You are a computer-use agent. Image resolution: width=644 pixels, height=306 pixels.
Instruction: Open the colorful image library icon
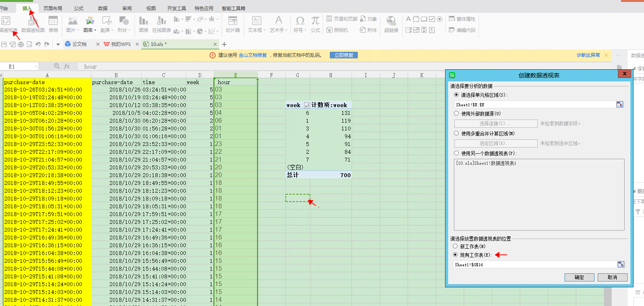tap(90, 21)
